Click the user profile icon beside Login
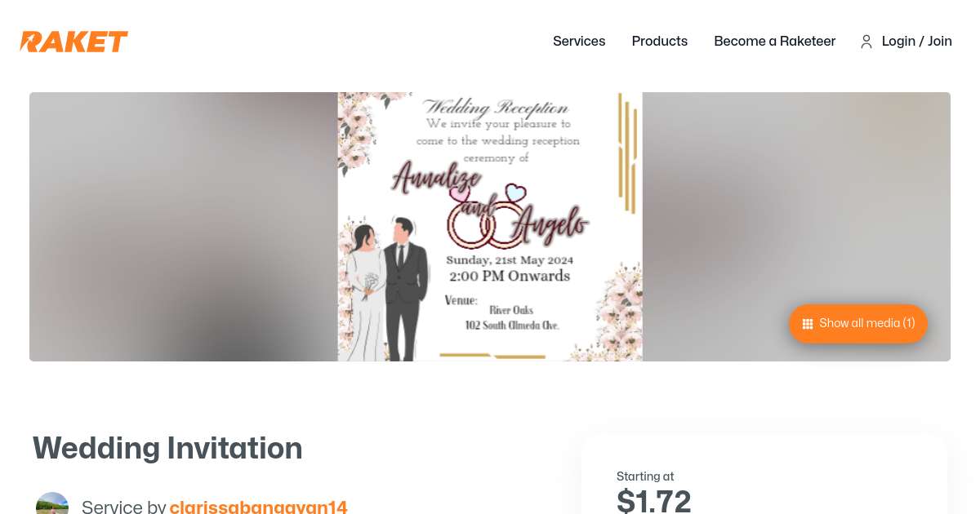Image resolution: width=980 pixels, height=514 pixels. click(866, 42)
